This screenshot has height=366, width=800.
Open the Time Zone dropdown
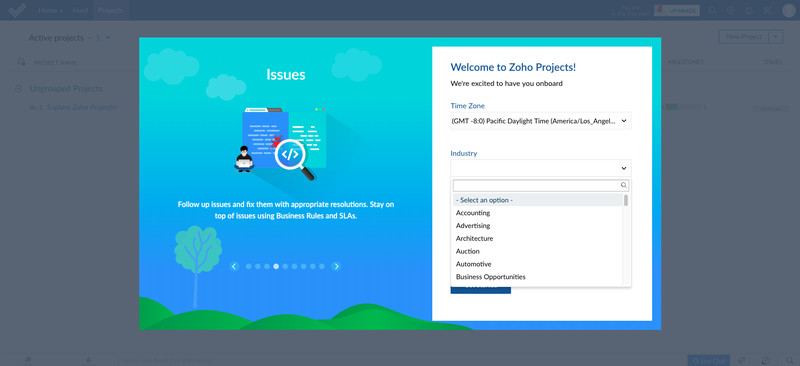coord(541,121)
